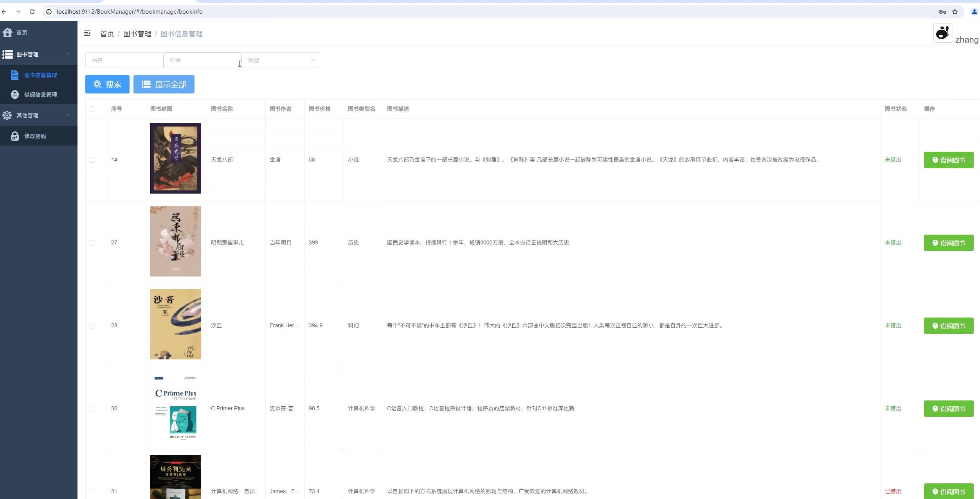
Task: Click the blue 搜索 search button
Action: coord(107,84)
